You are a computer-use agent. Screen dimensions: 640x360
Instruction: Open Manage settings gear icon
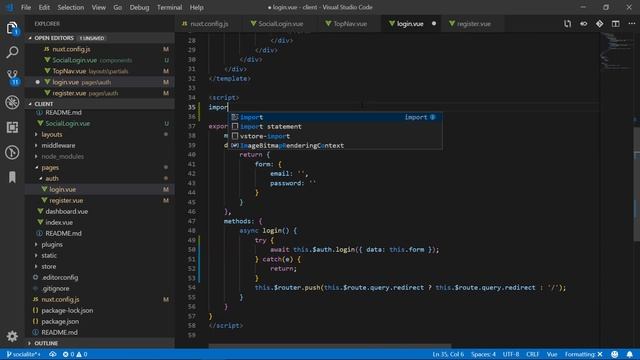tap(12, 336)
